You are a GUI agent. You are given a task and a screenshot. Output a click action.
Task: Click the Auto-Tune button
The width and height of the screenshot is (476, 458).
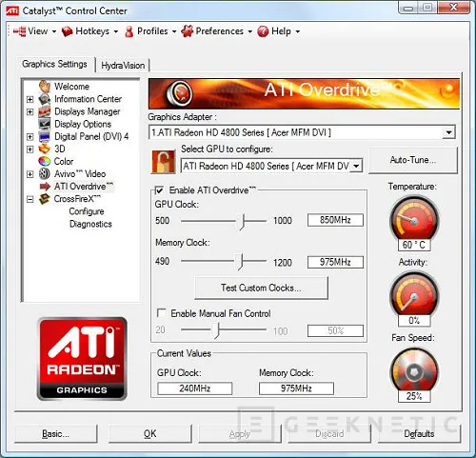coord(413,160)
